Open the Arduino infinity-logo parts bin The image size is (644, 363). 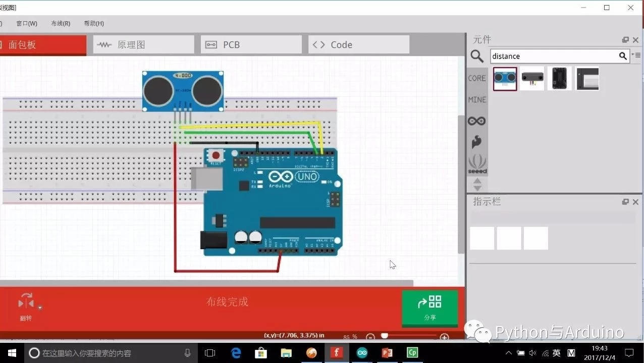[477, 121]
